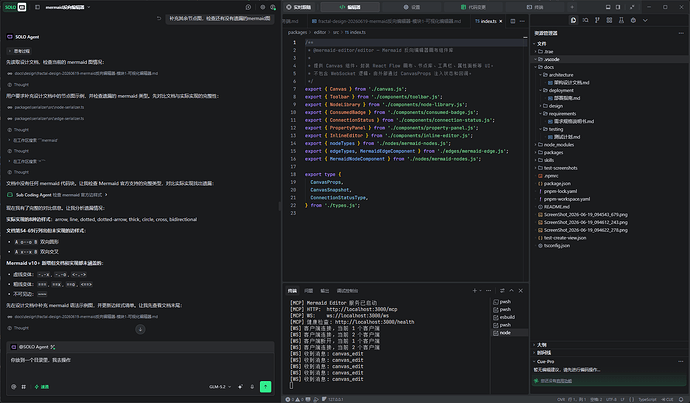Switch to the Output panel tab
This screenshot has width=690, height=403.
[x=325, y=291]
